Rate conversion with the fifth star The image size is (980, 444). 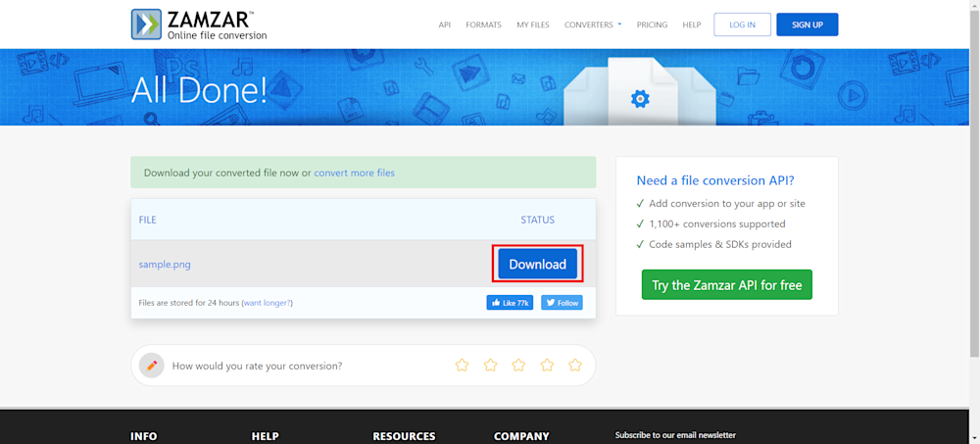575,366
